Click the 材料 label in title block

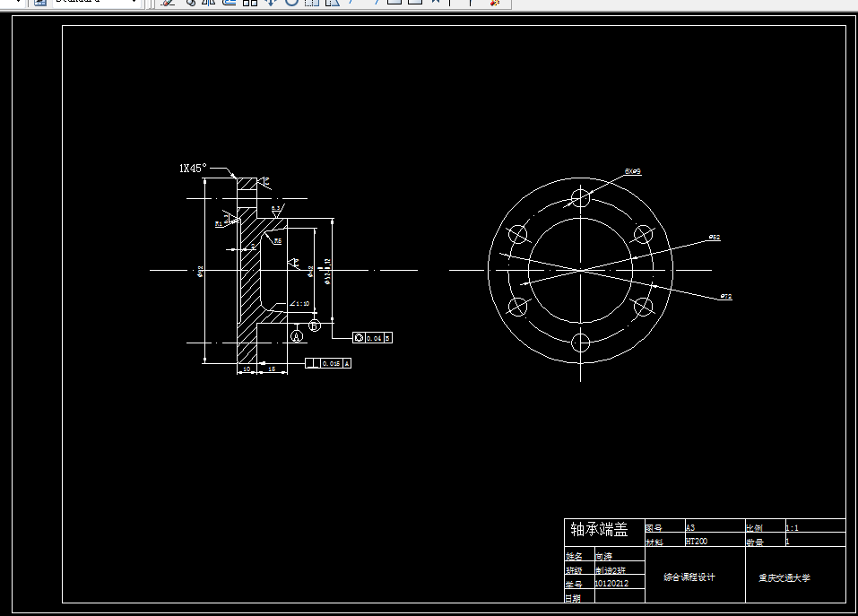[654, 542]
